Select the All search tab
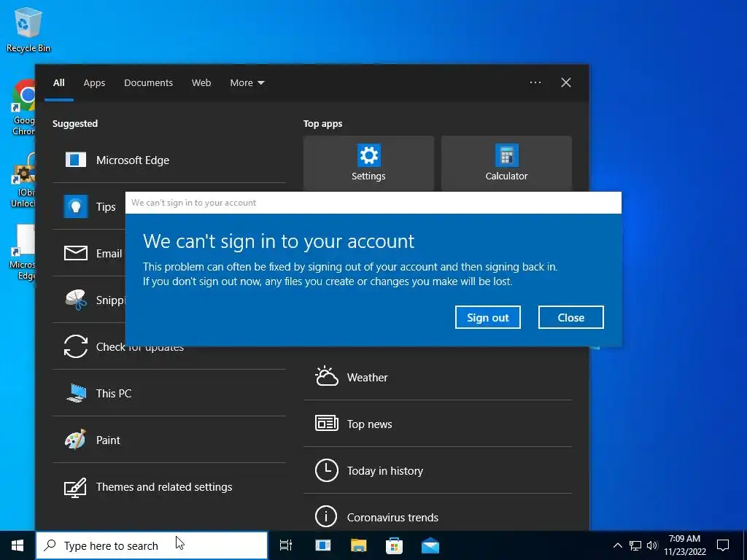 pos(59,83)
